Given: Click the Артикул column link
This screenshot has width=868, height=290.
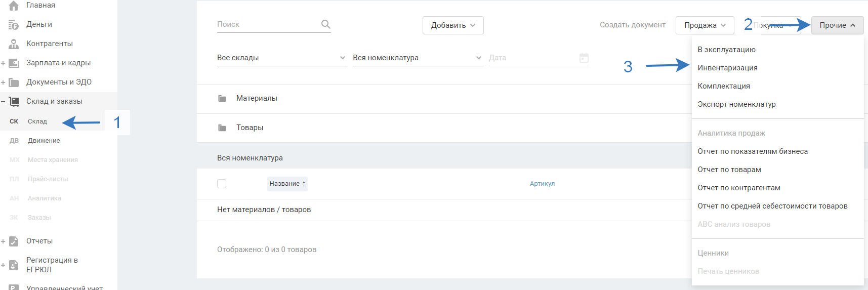Looking at the screenshot, I should pos(542,184).
